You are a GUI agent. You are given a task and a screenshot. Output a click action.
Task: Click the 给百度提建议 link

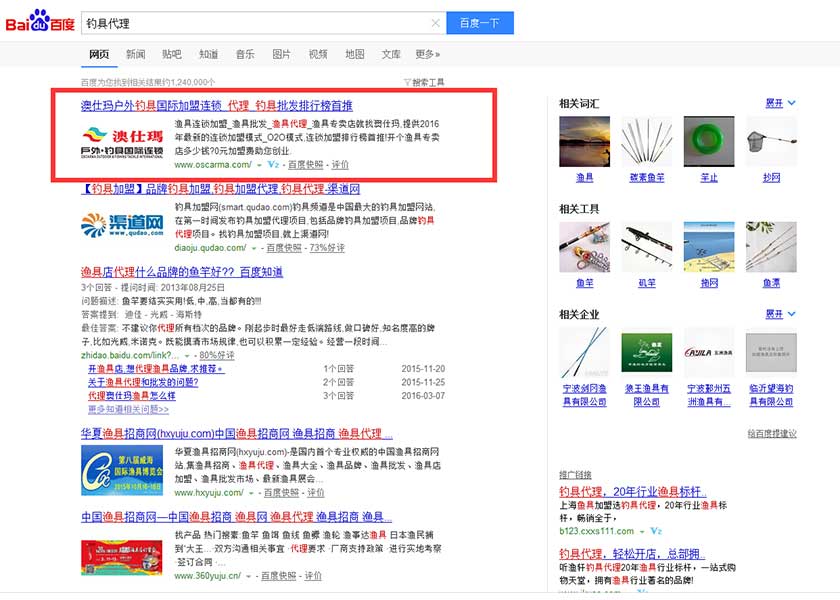click(772, 433)
